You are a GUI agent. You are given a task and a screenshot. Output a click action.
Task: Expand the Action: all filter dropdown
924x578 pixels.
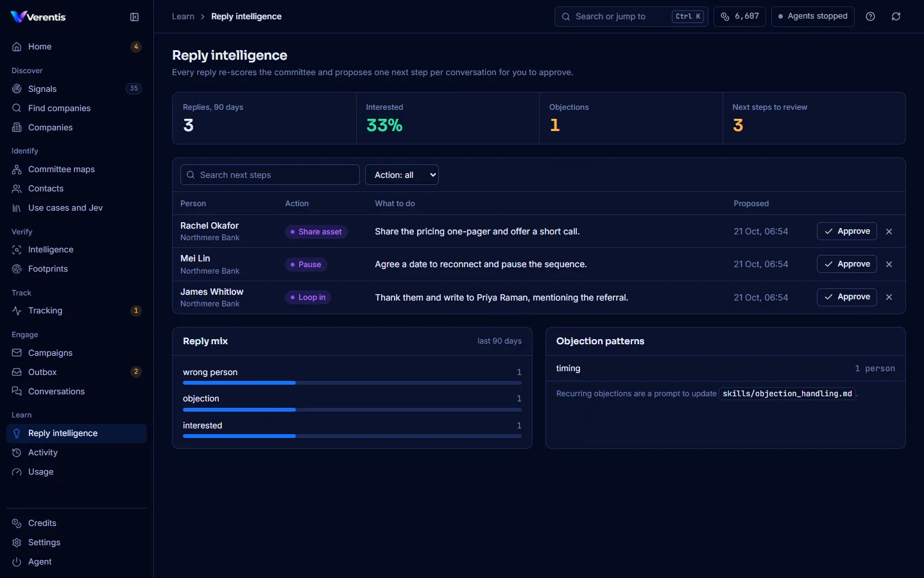pos(402,175)
